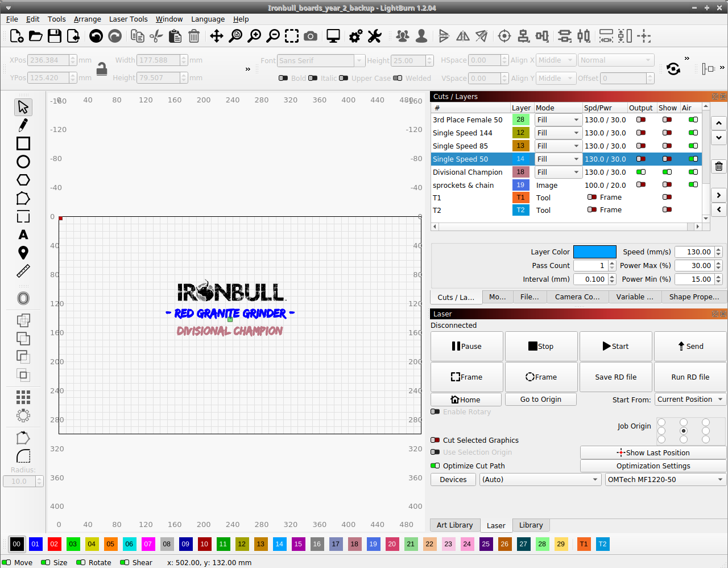The height and width of the screenshot is (568, 728).
Task: Click the camera capture icon
Action: tap(311, 36)
